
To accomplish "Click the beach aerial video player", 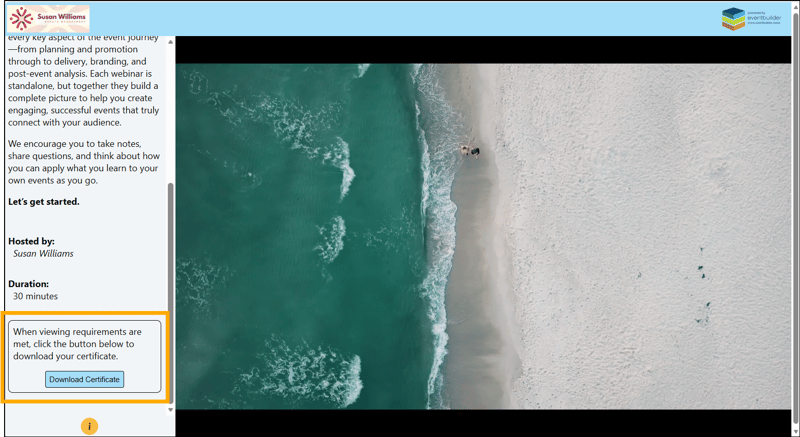I will 483,236.
